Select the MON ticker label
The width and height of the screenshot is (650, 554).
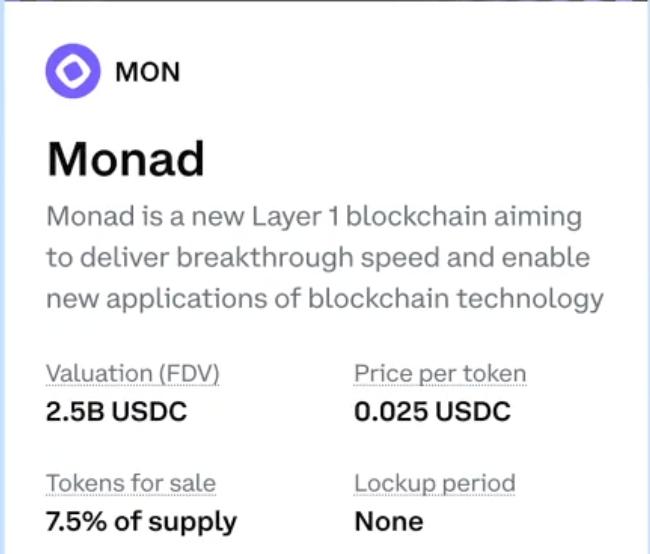click(148, 73)
